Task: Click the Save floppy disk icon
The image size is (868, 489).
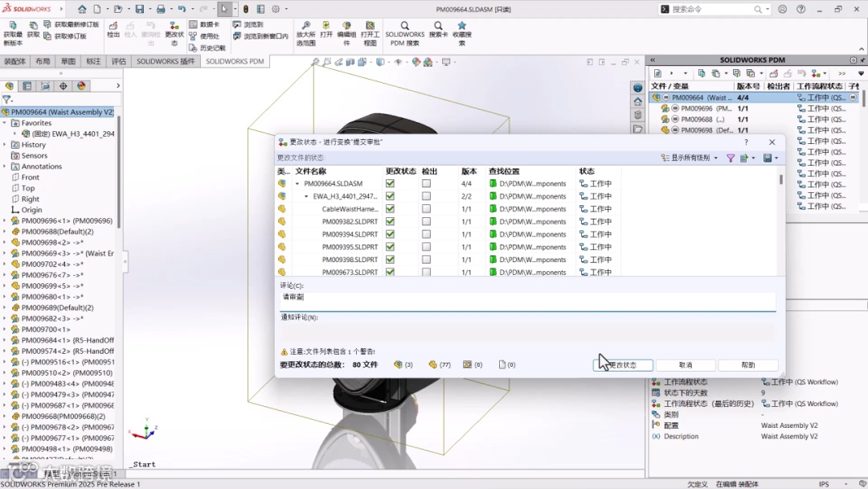Action: (x=140, y=9)
